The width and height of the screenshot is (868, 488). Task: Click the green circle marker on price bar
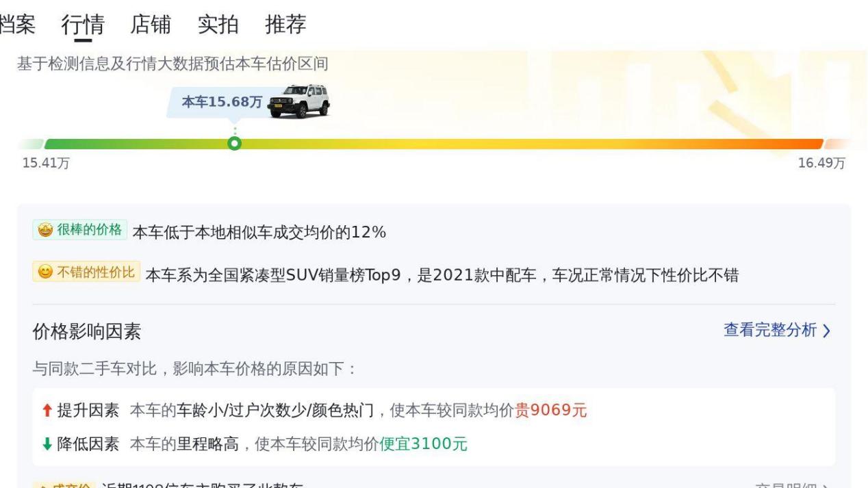tap(235, 143)
